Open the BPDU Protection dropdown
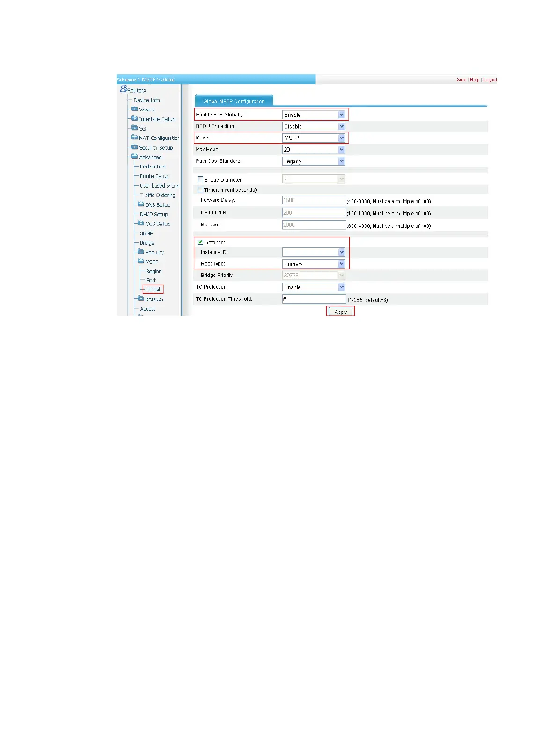The height and width of the screenshot is (756, 557). tap(314, 126)
